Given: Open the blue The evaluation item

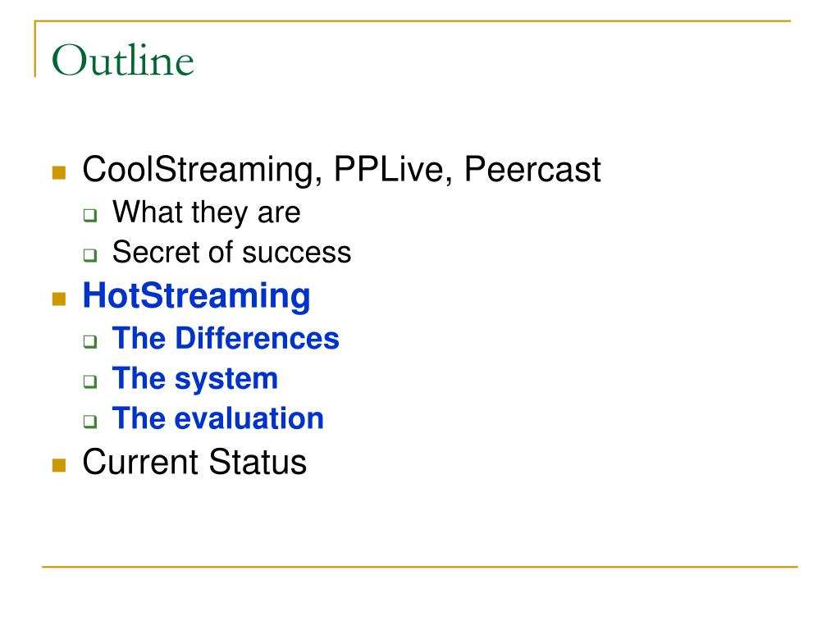Looking at the screenshot, I should [x=218, y=418].
